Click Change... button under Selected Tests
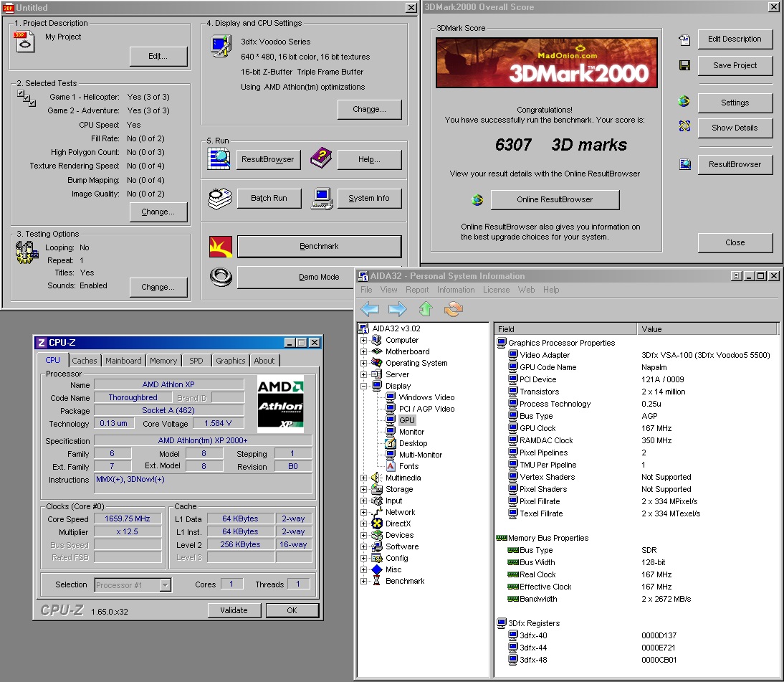 [x=158, y=212]
